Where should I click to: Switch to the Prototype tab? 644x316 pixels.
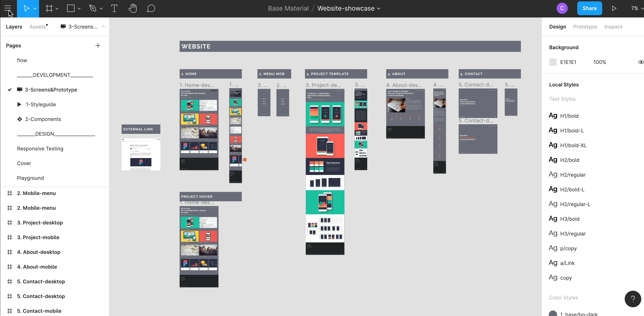click(x=585, y=26)
